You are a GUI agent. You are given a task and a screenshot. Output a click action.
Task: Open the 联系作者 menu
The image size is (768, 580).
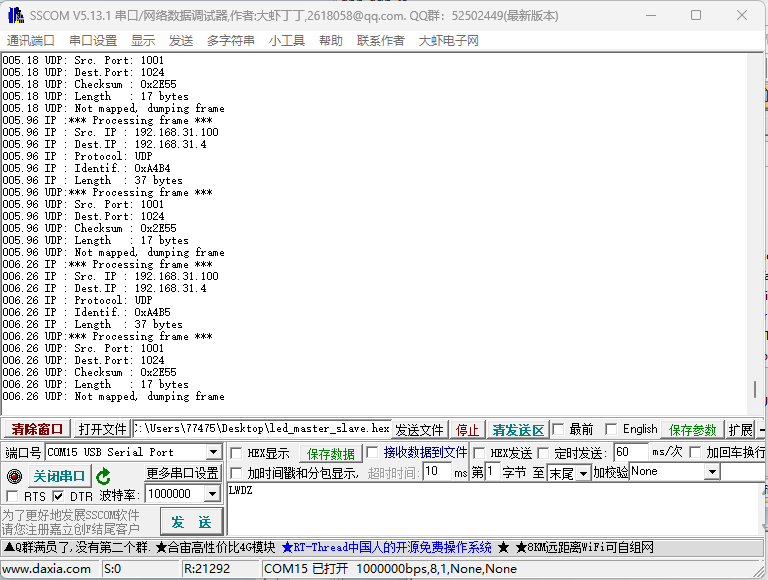(381, 41)
